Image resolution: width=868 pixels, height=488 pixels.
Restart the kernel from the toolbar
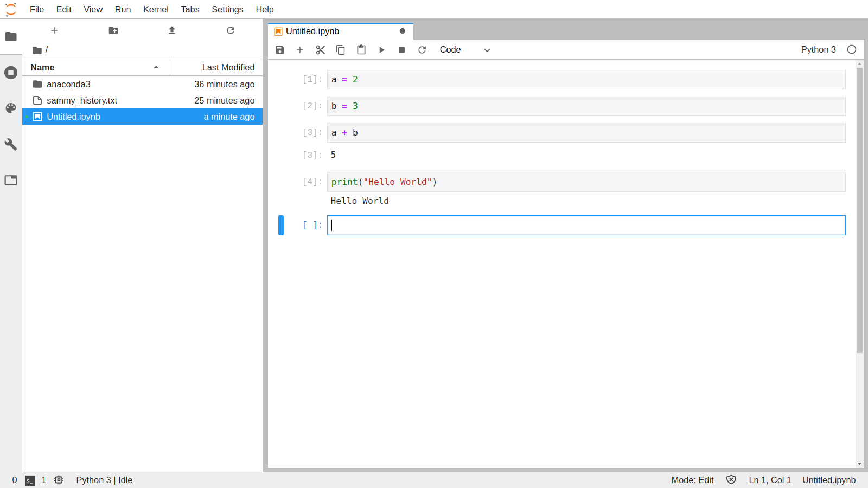click(422, 50)
